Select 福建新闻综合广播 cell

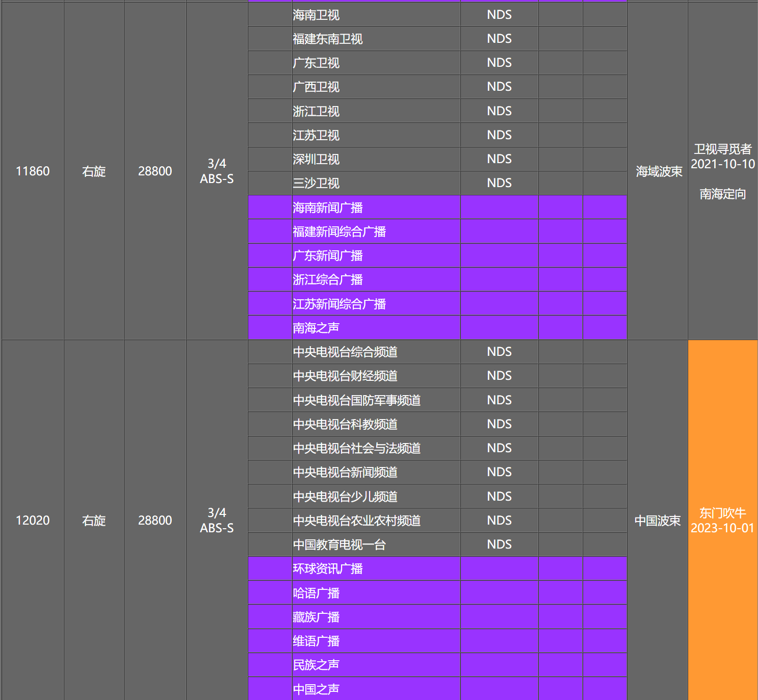[376, 231]
